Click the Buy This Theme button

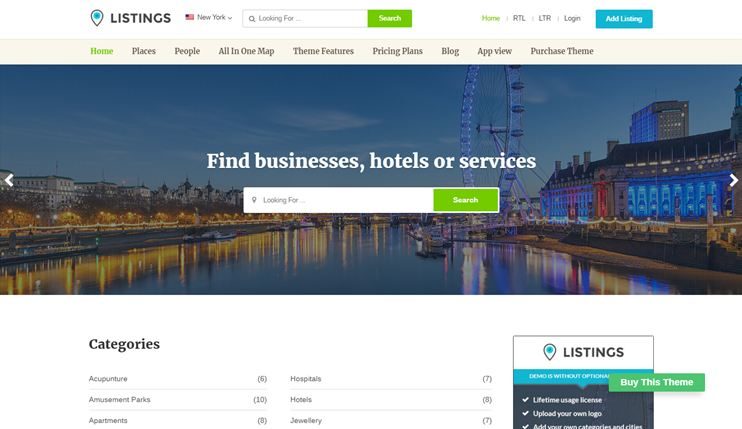656,382
